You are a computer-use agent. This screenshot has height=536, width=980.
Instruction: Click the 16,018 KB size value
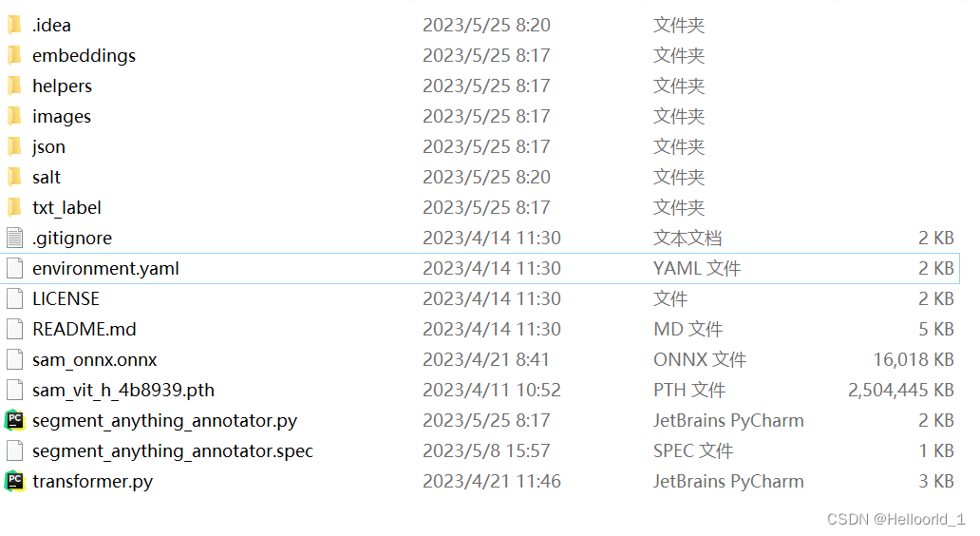pos(914,359)
